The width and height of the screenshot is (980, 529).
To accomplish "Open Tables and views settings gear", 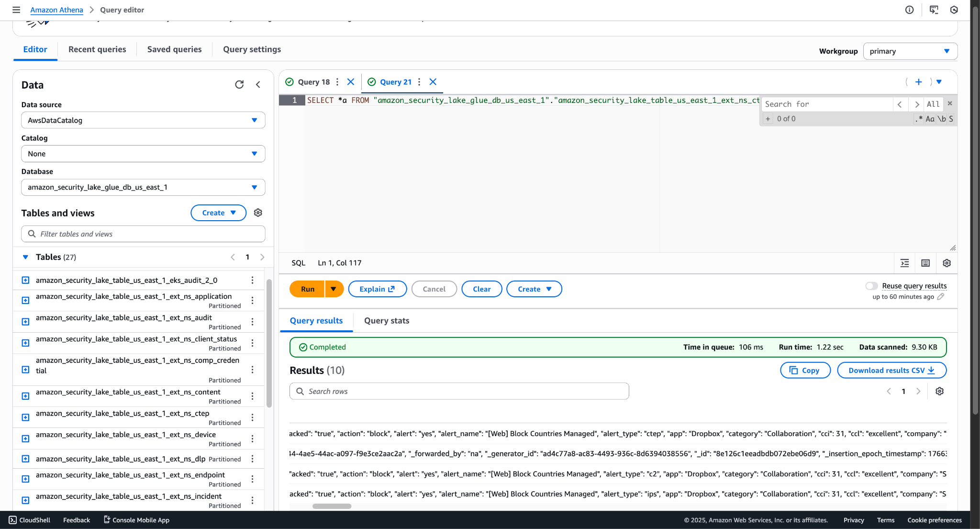I will pyautogui.click(x=258, y=213).
